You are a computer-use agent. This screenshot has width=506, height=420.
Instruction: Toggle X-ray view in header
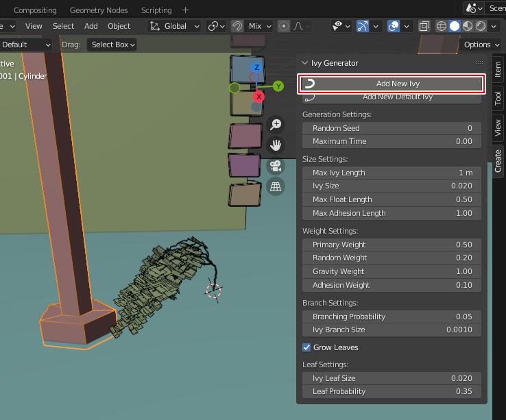click(x=424, y=26)
